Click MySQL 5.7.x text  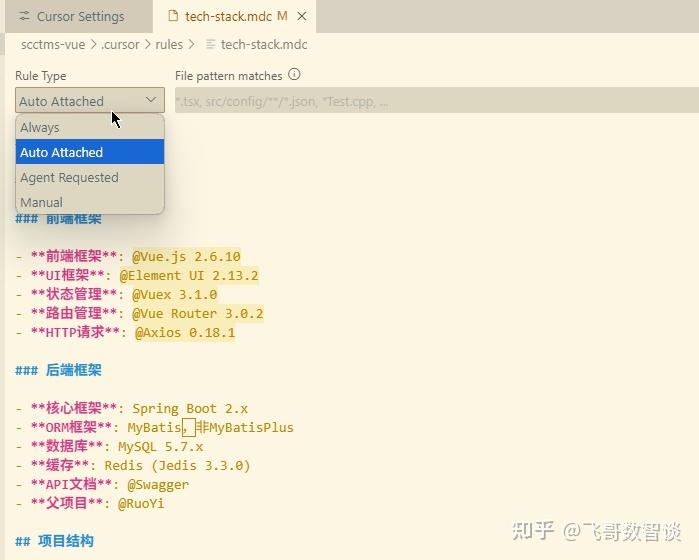click(160, 447)
